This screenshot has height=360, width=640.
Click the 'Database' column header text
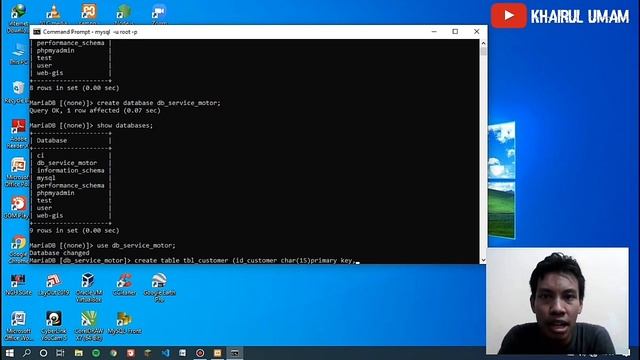(x=52, y=140)
